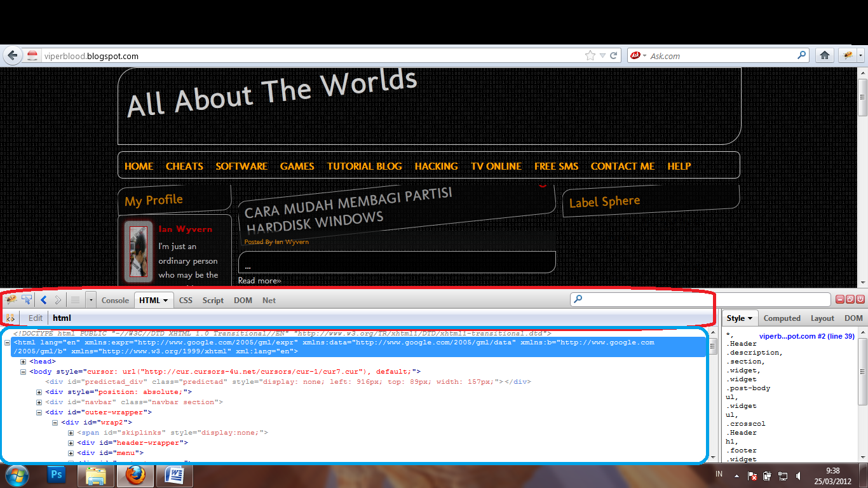Open the Computed tab in the right panel
This screenshot has width=868, height=488.
click(782, 318)
